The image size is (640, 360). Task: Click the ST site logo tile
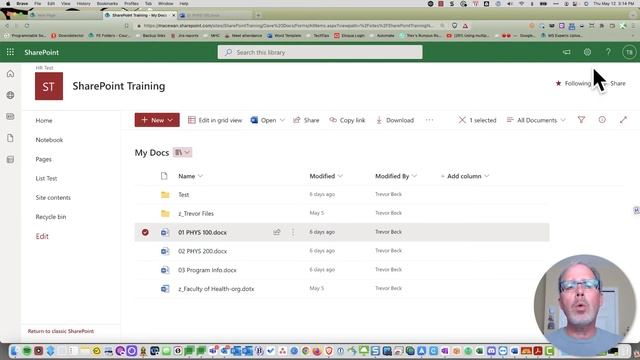(x=49, y=86)
